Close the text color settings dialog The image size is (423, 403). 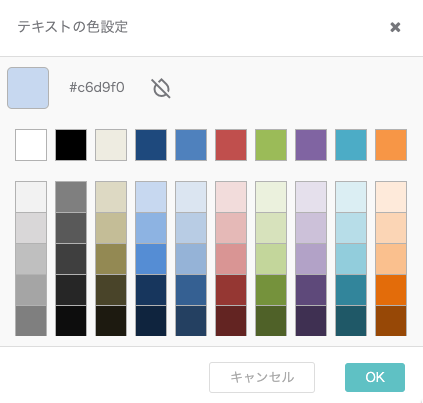click(x=395, y=27)
